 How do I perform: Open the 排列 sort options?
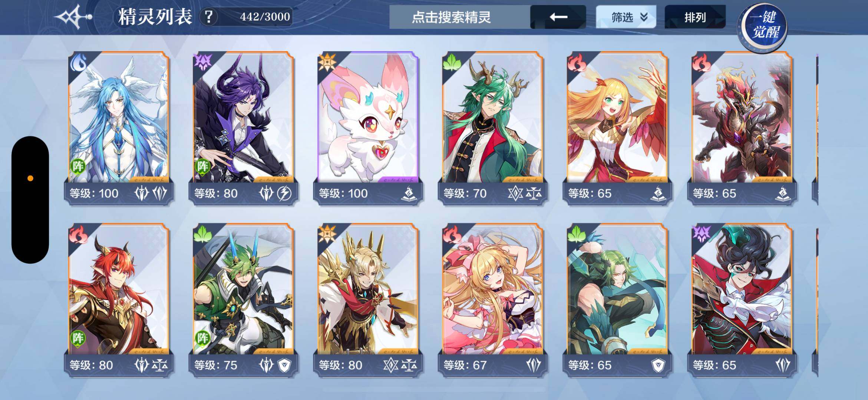695,17
